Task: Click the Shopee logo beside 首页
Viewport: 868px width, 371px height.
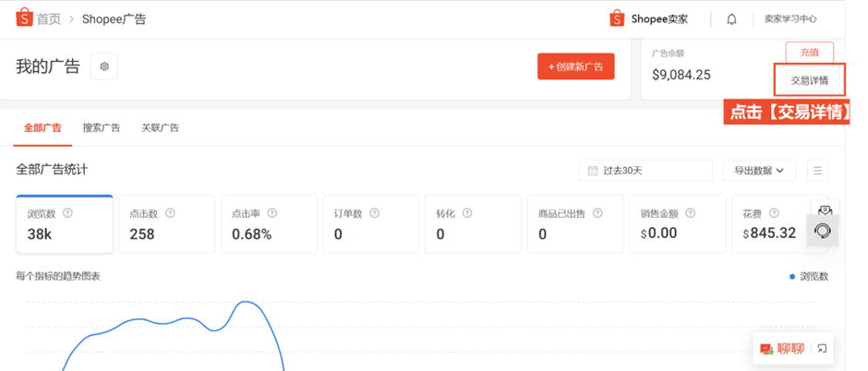Action: pyautogui.click(x=24, y=18)
